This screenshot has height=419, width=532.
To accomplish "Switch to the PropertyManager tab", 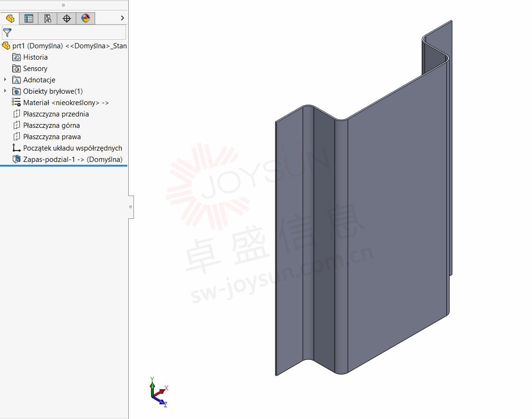I will click(29, 18).
